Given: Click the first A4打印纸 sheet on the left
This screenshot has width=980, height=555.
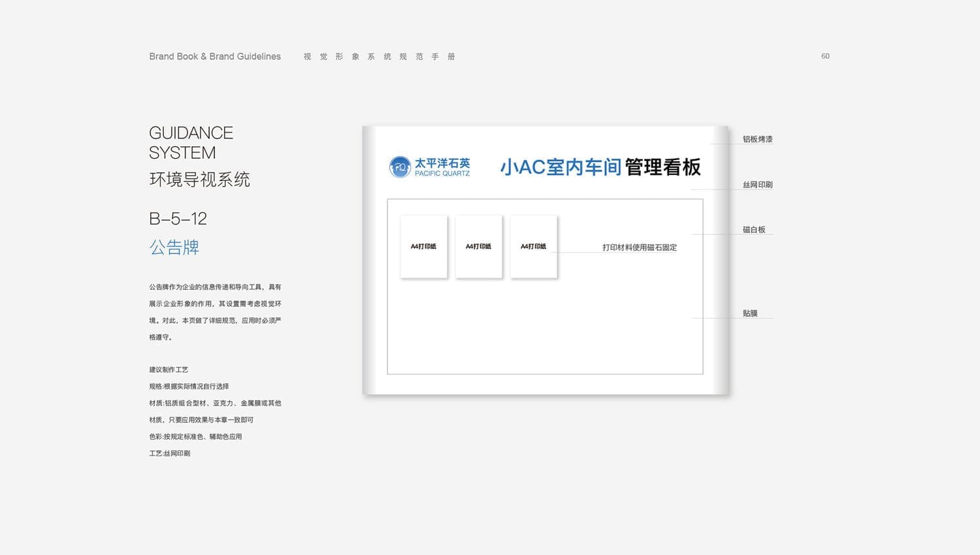Looking at the screenshot, I should click(x=423, y=247).
